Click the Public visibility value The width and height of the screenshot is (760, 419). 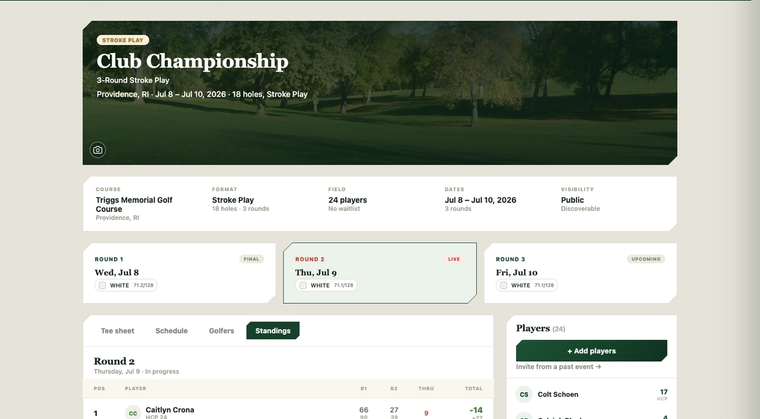[572, 200]
